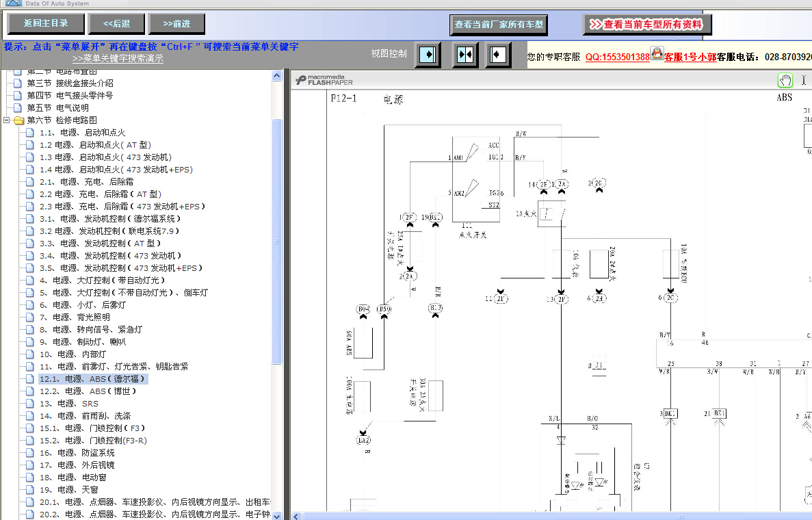Screen dimensions: 812x520
Task: Select the FlashPaper hand pan tool
Action: tap(785, 80)
